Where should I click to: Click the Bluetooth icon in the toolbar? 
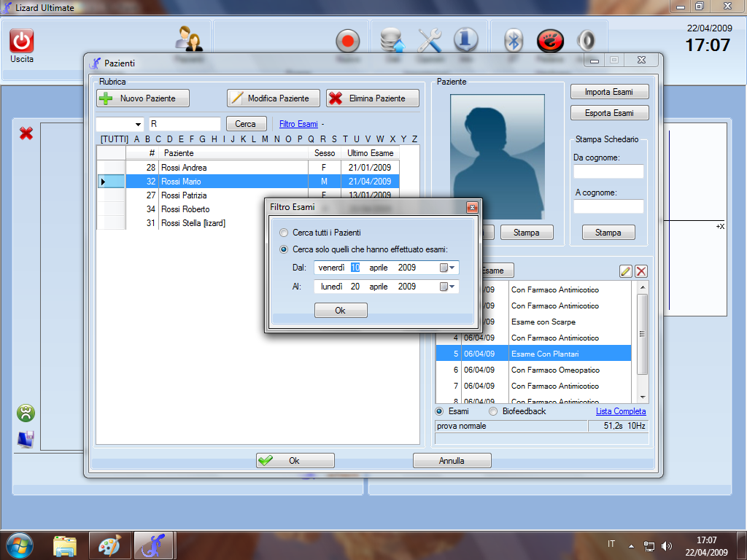point(514,41)
